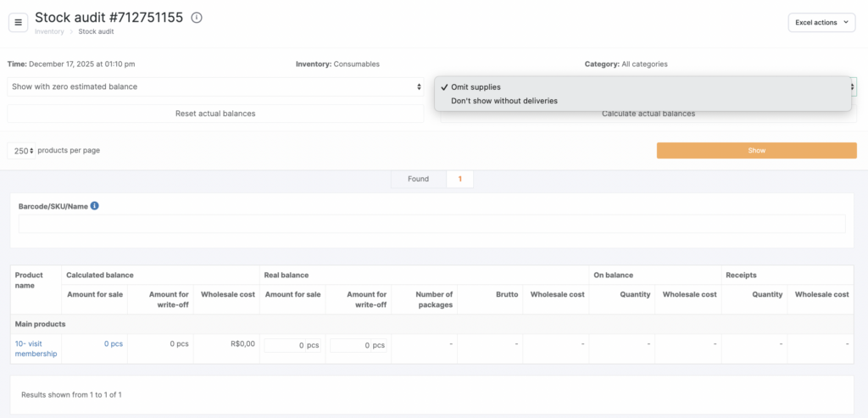Open the Excel actions dropdown
Screen dimensions: 868x418
coord(821,23)
